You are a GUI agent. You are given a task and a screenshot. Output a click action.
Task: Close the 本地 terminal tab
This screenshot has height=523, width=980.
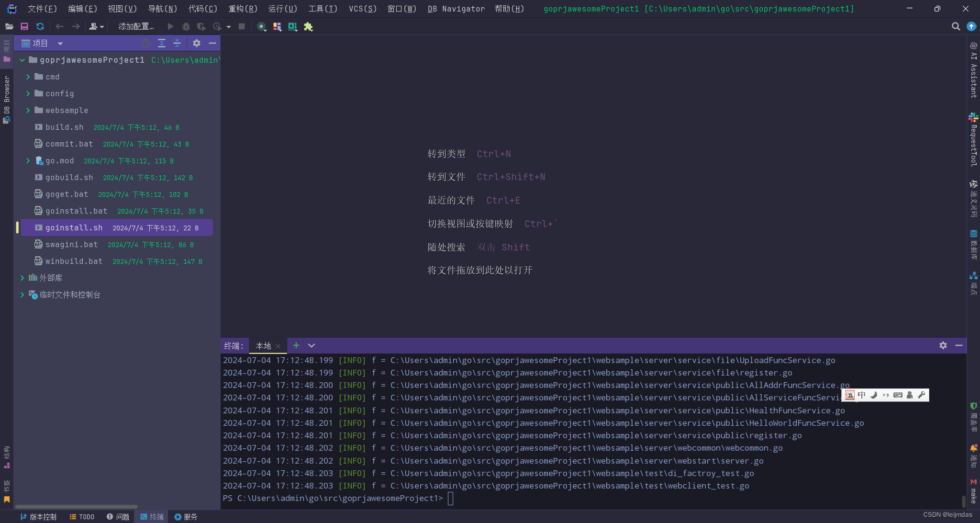coord(278,346)
